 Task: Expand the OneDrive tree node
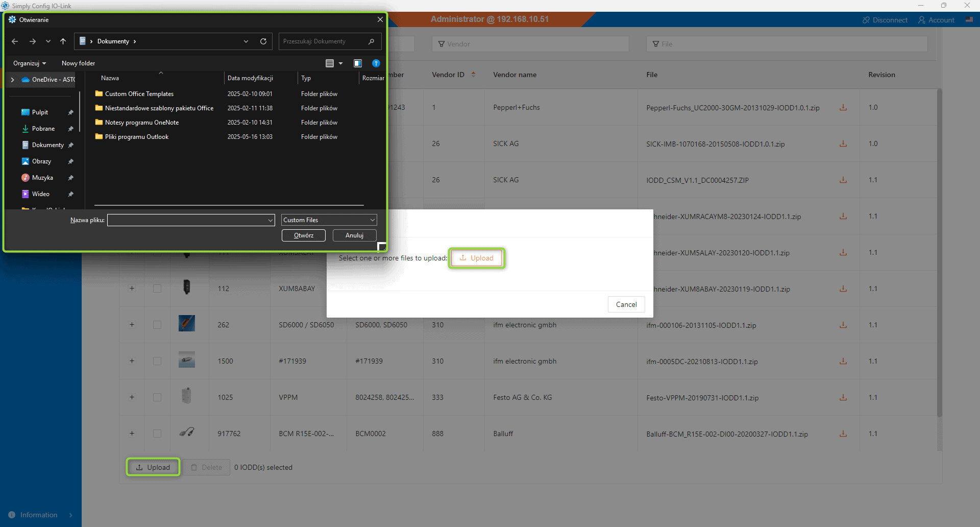click(x=13, y=80)
